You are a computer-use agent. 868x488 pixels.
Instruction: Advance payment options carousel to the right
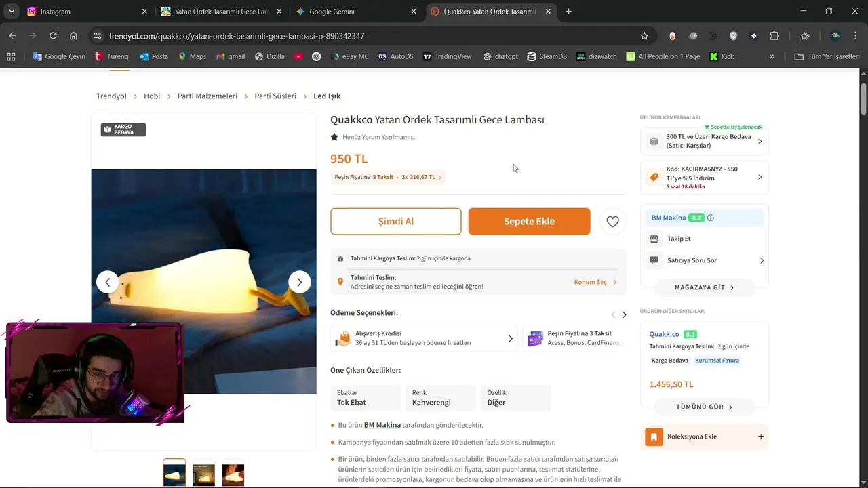point(624,314)
